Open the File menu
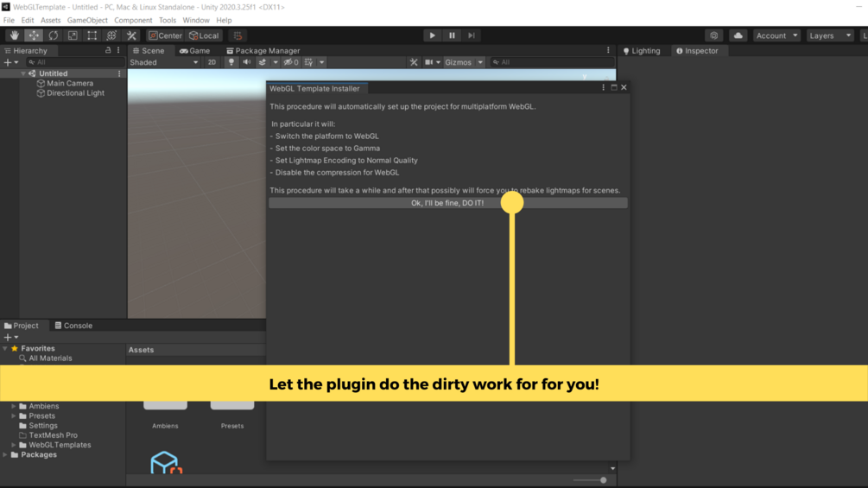The height and width of the screenshot is (488, 868). click(9, 20)
